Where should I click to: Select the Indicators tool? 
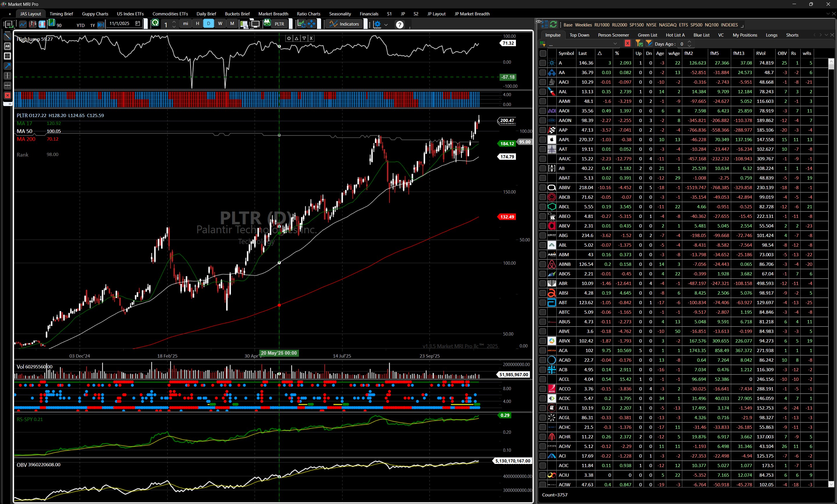point(344,24)
